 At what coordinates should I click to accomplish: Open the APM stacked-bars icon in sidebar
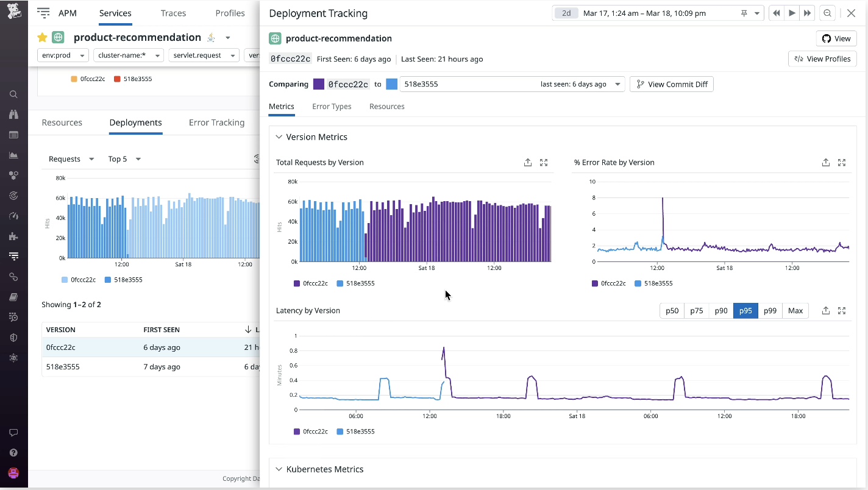[x=13, y=256]
